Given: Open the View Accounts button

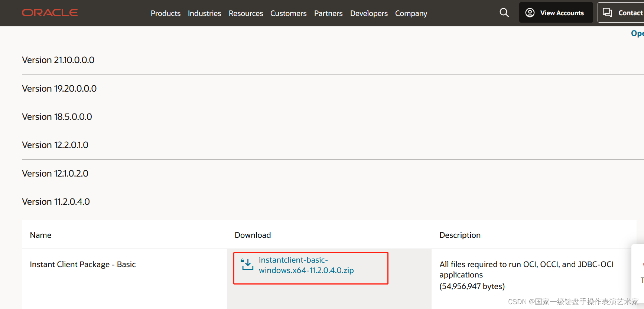Looking at the screenshot, I should [556, 13].
